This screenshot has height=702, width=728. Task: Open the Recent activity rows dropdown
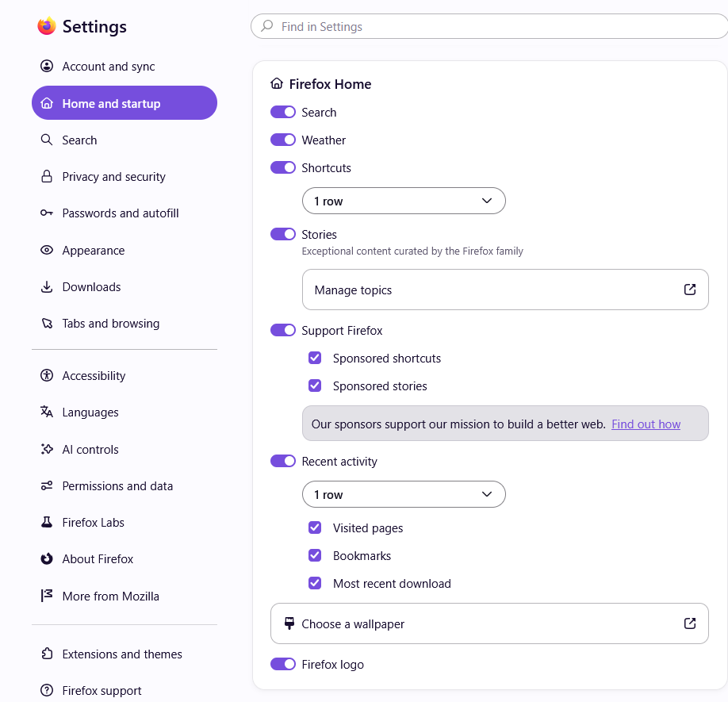tap(404, 494)
